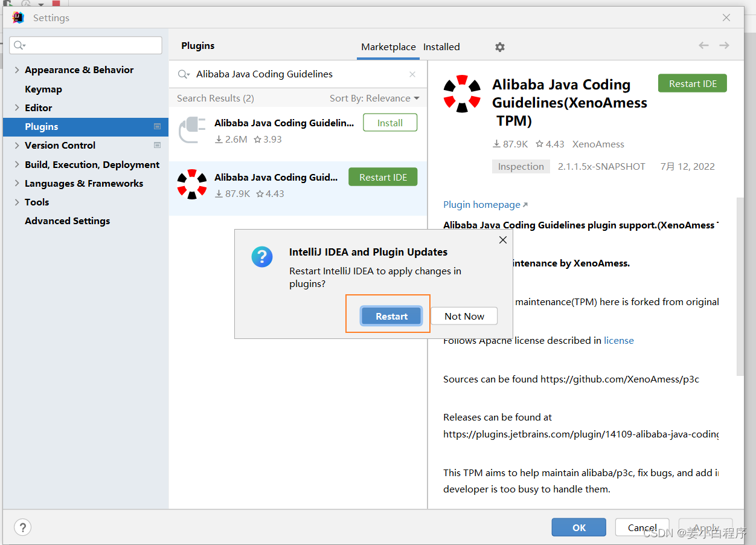
Task: Select the 87.9K downloads plugin result row
Action: pos(298,188)
